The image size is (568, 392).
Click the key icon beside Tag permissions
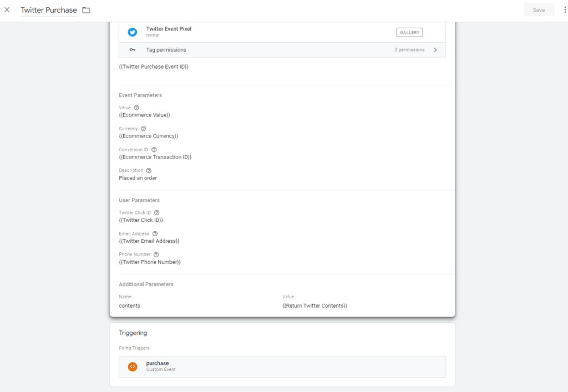point(133,50)
